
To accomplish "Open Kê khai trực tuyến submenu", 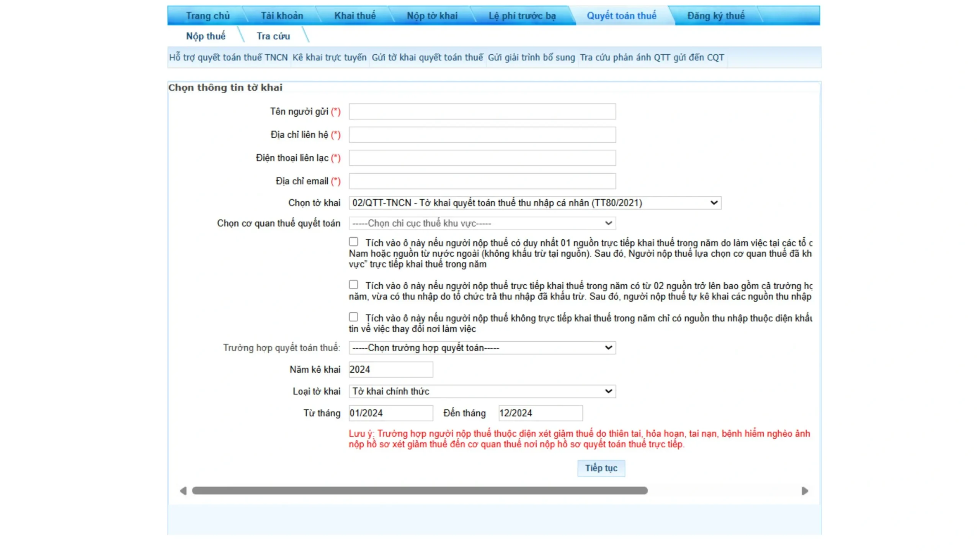I will pos(329,57).
